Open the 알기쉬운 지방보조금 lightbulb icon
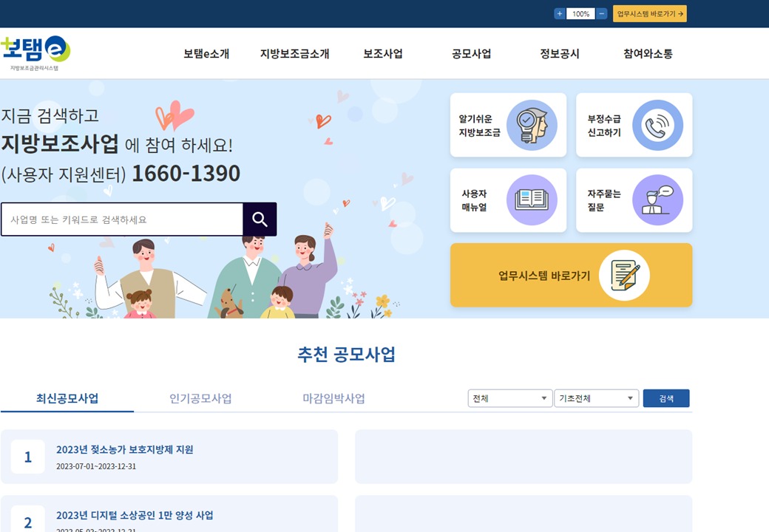769x532 pixels. point(532,125)
